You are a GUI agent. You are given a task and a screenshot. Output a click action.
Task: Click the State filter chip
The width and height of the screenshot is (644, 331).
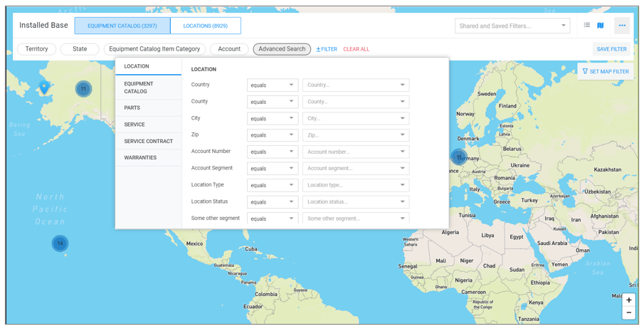[x=80, y=49]
